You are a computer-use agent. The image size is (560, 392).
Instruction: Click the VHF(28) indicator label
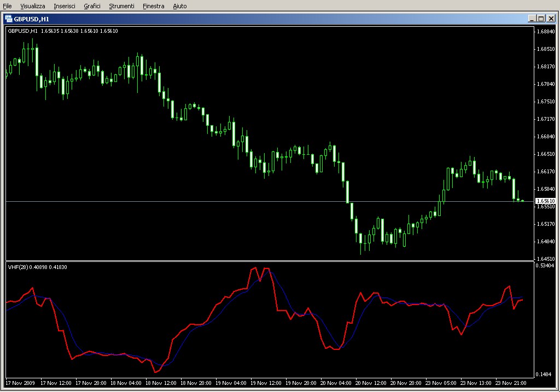(37, 267)
